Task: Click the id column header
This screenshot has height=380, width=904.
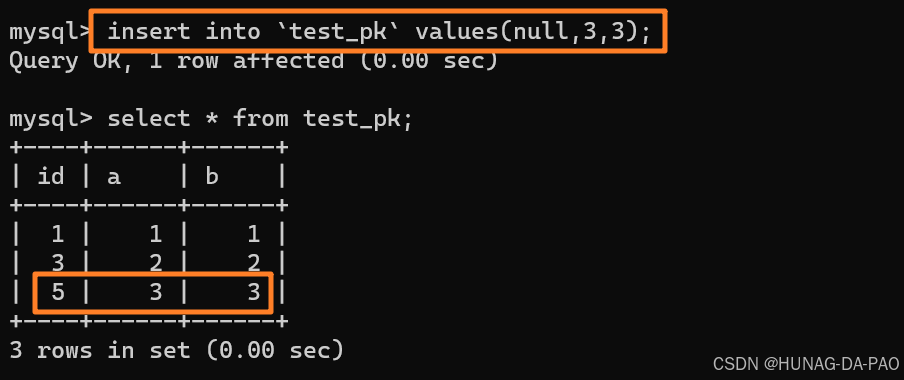Action: click(51, 176)
